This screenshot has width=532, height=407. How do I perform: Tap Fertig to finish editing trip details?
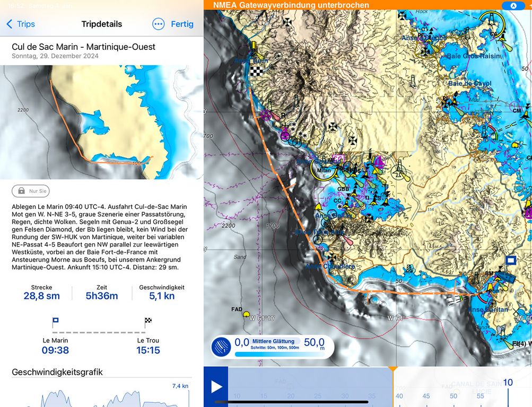pyautogui.click(x=182, y=24)
